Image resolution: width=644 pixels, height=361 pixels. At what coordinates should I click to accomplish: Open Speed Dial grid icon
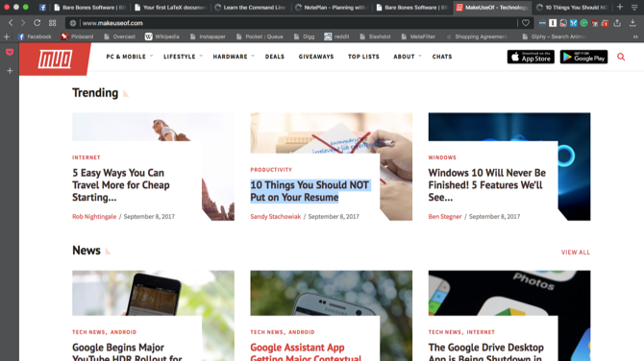pyautogui.click(x=53, y=23)
